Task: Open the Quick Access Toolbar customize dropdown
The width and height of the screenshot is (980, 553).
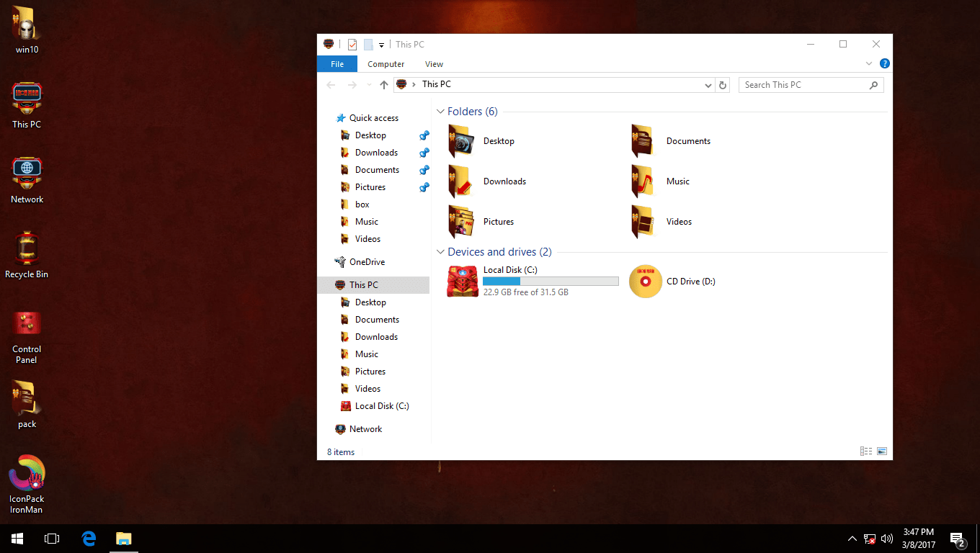Action: 381,44
